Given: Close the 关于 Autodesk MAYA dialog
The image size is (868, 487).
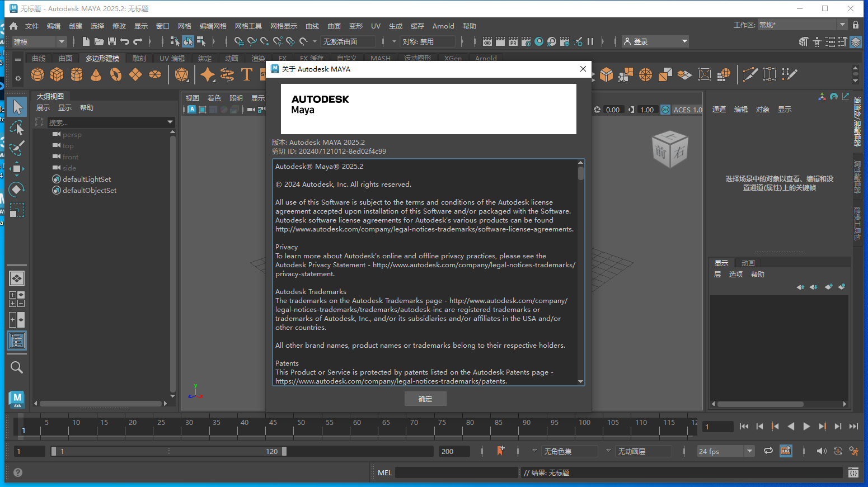Looking at the screenshot, I should (583, 69).
